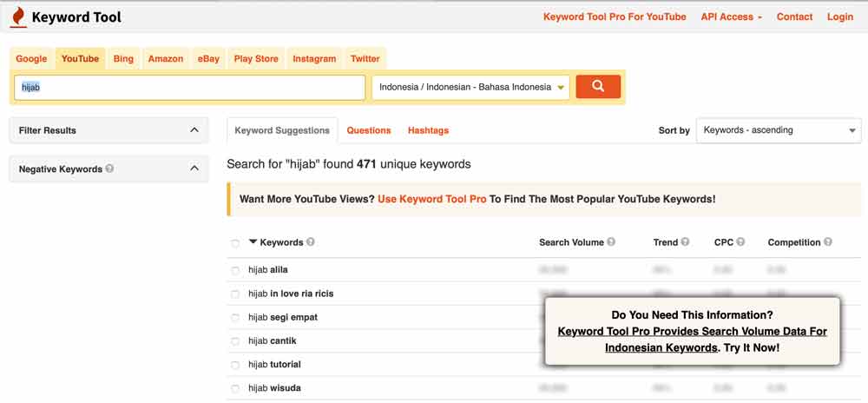Switch to the Bing tab

pyautogui.click(x=123, y=59)
